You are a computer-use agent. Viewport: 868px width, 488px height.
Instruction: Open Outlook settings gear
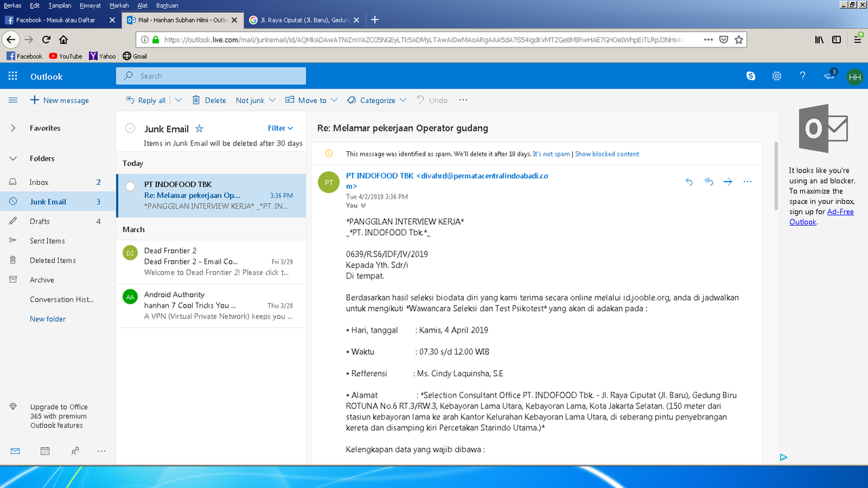[x=776, y=76]
